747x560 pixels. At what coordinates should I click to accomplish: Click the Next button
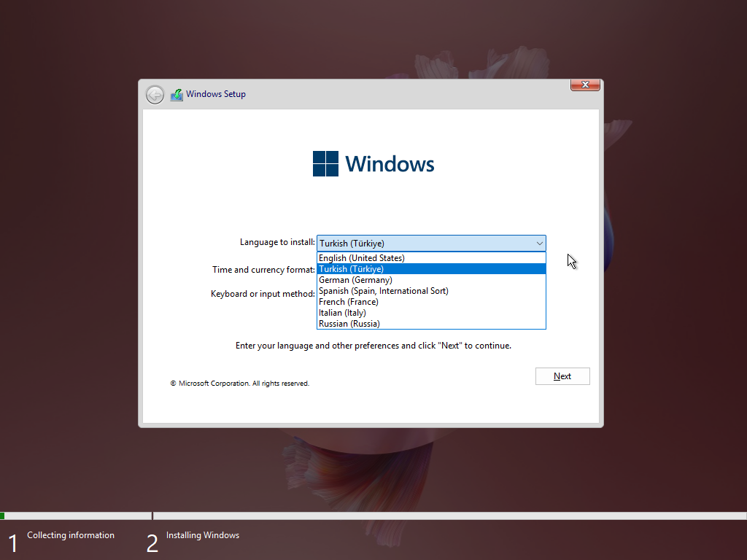(x=562, y=376)
